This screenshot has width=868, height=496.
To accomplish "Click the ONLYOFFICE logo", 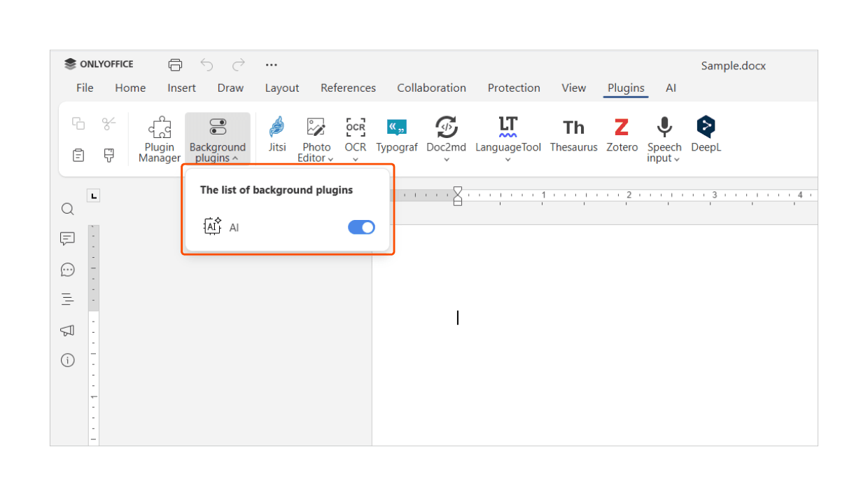I will point(99,64).
